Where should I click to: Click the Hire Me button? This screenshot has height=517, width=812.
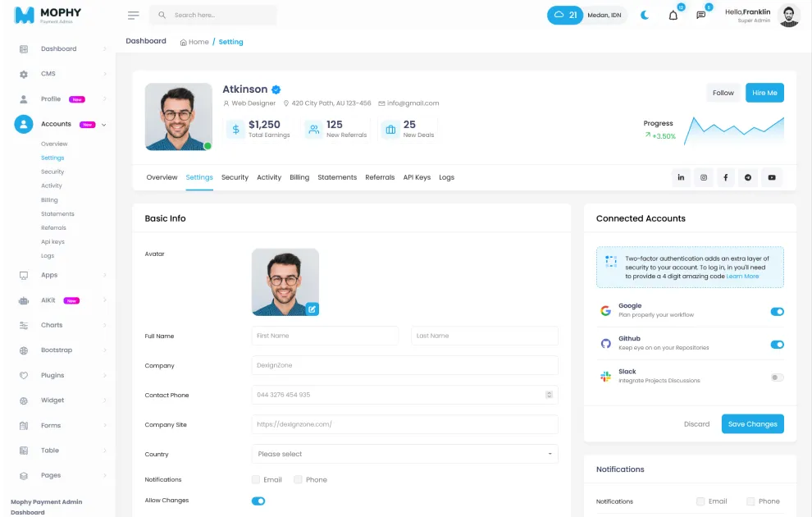pyautogui.click(x=764, y=93)
